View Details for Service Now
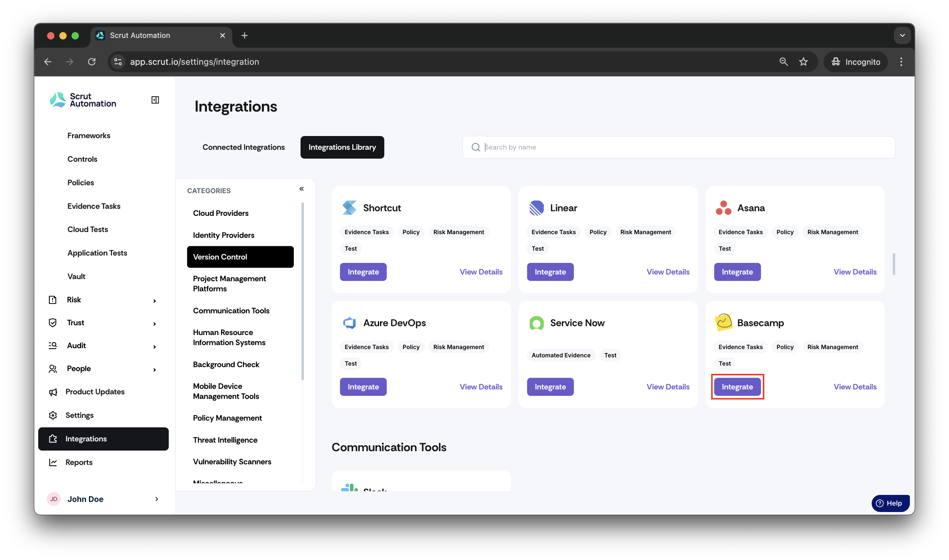Screen dimensions: 949x560 [668, 387]
